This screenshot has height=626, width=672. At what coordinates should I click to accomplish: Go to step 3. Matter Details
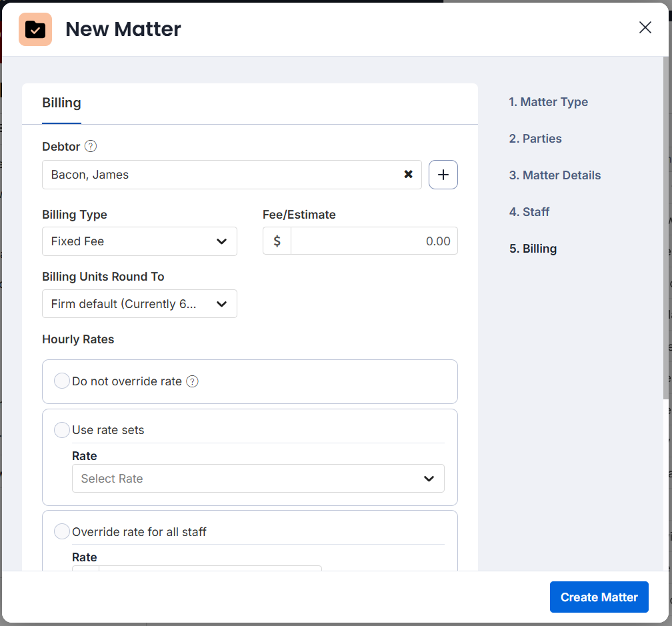coord(555,175)
